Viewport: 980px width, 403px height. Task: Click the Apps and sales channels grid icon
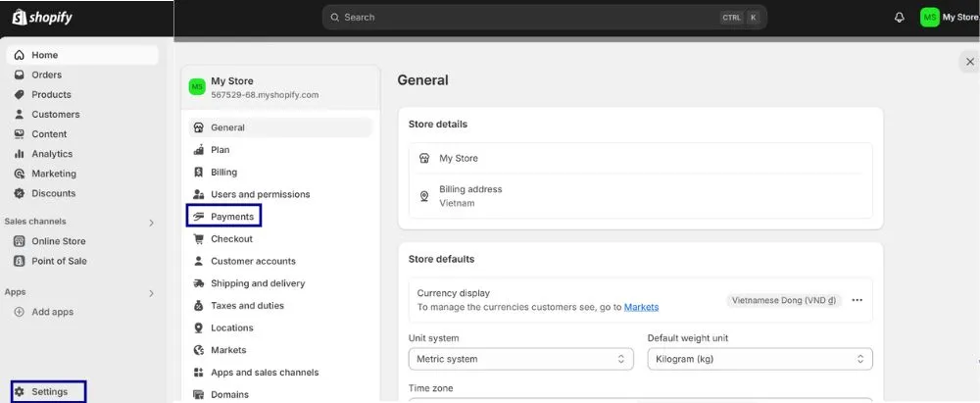(x=199, y=373)
